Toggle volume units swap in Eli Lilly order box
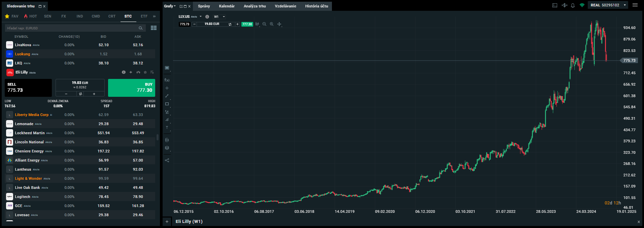644x228 pixels. coord(80,94)
